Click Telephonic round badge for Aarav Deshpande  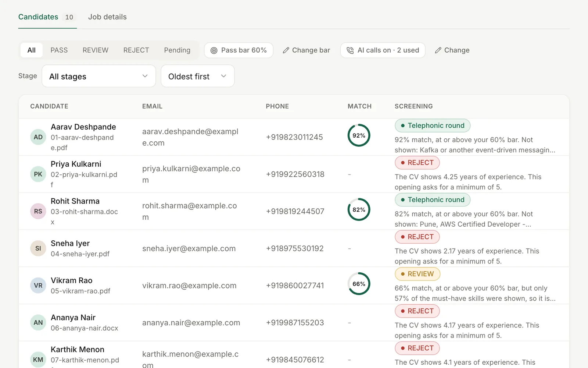click(433, 125)
